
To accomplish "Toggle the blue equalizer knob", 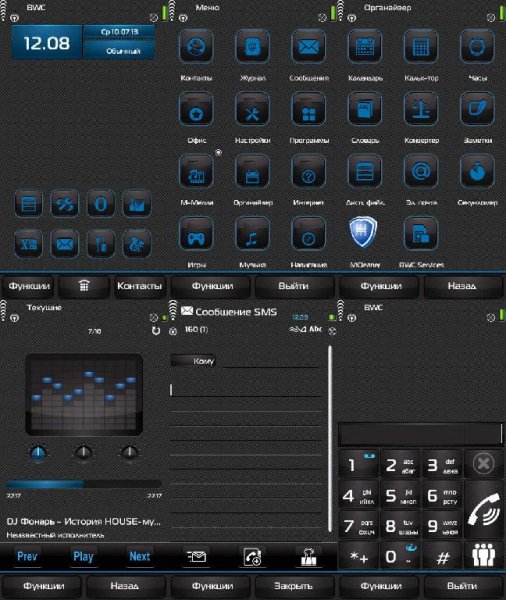I will point(38,453).
